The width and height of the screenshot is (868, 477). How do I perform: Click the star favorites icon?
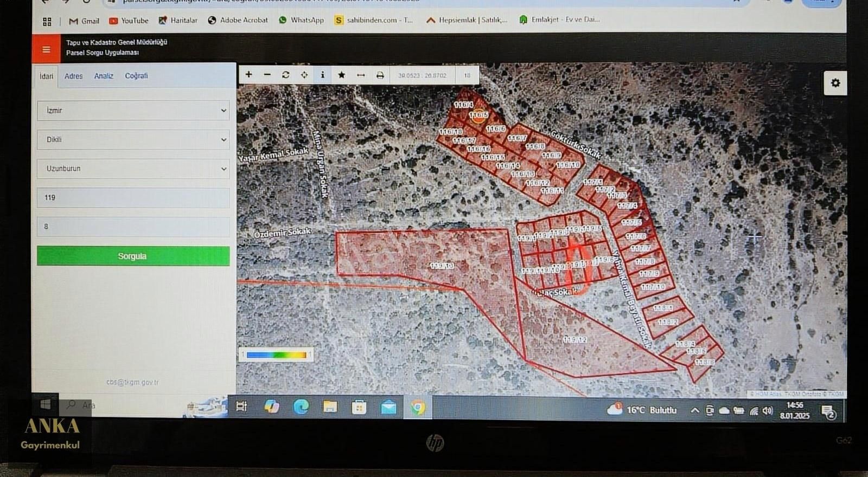tap(341, 75)
